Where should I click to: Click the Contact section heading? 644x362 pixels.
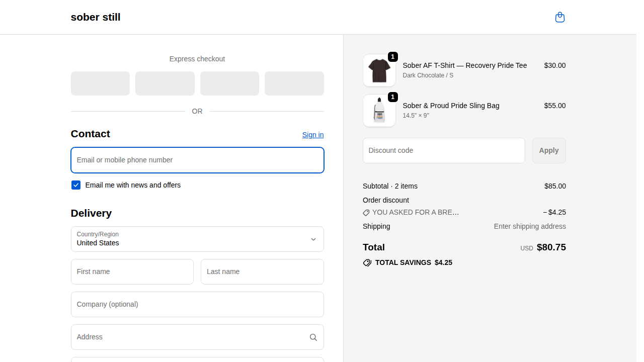point(91,134)
